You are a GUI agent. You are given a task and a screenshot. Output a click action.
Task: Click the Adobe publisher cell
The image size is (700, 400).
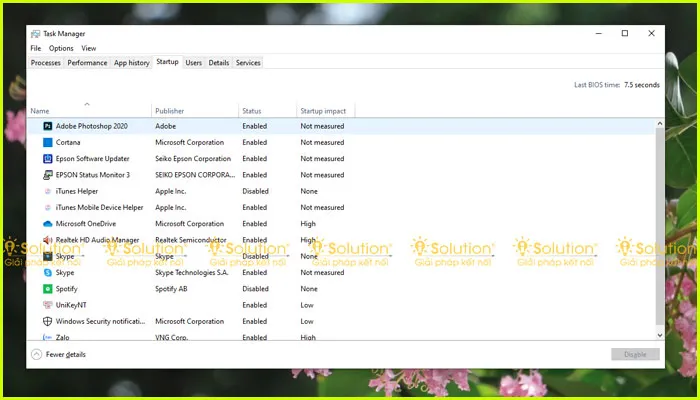point(166,126)
